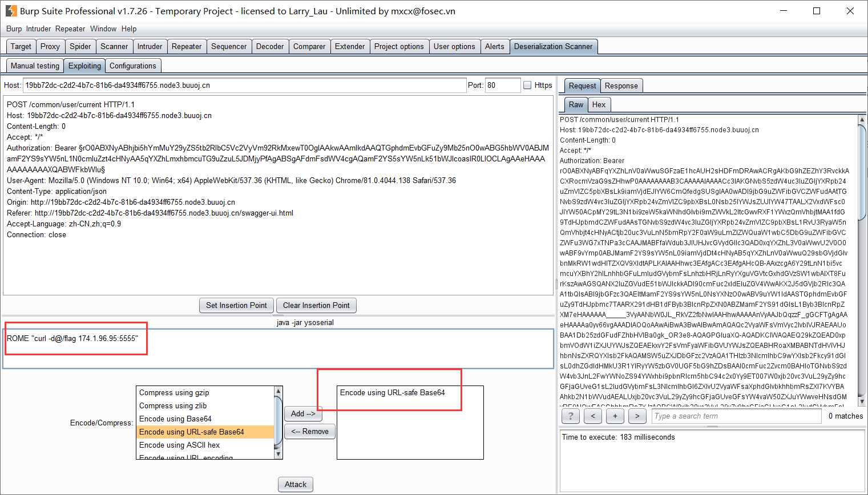This screenshot has width=868, height=495.
Task: Click the search term input field
Action: pyautogui.click(x=737, y=416)
